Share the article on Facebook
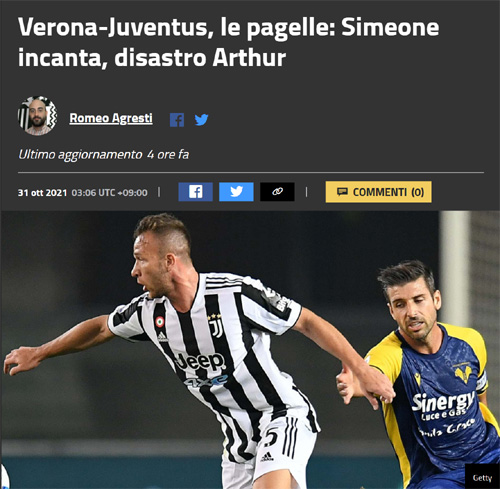The image size is (500, 489). pyautogui.click(x=195, y=192)
